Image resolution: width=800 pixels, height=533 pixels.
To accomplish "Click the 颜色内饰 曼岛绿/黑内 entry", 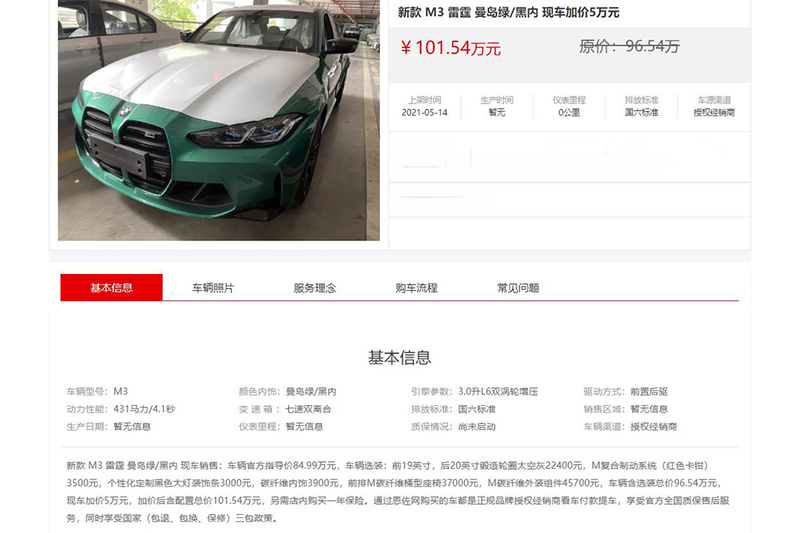I will (287, 392).
